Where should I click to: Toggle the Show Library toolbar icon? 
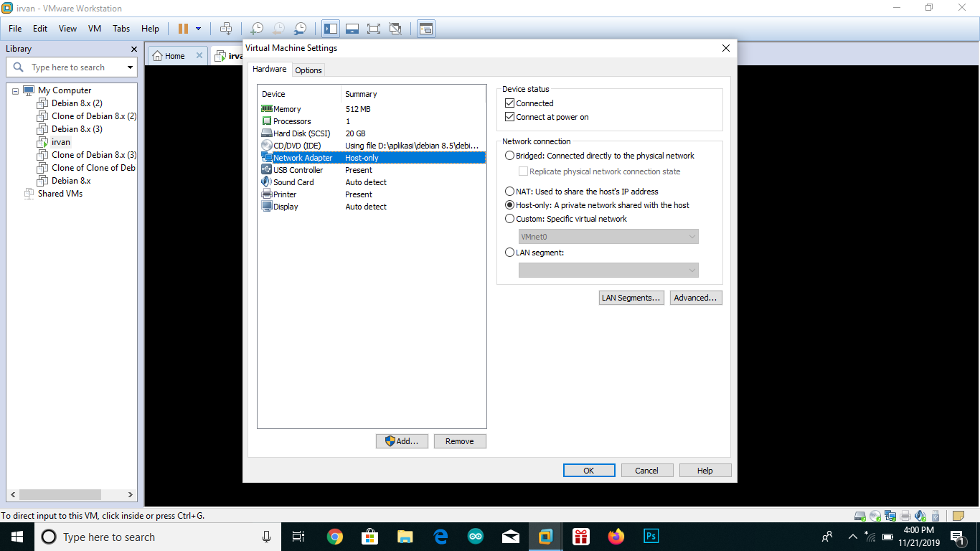(331, 29)
